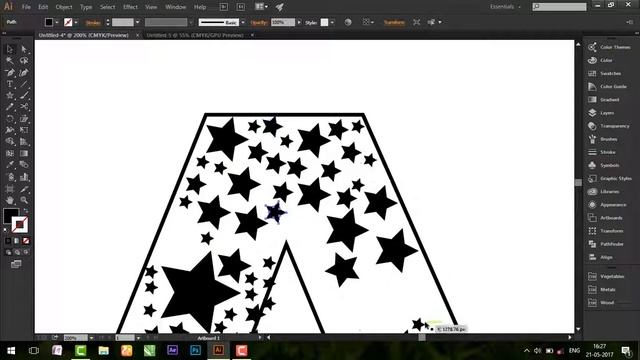Select the Blend tool
The height and width of the screenshot is (360, 640).
[x=24, y=165]
